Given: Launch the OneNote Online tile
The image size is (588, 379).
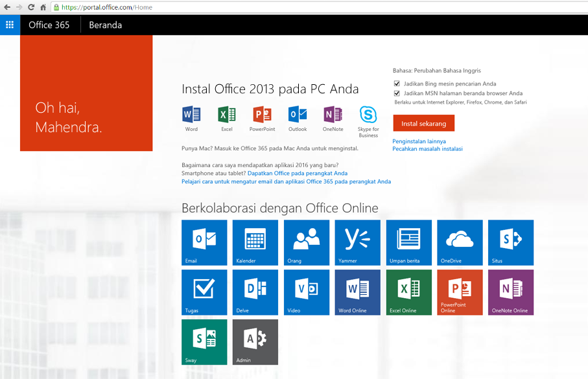Looking at the screenshot, I should tap(511, 292).
